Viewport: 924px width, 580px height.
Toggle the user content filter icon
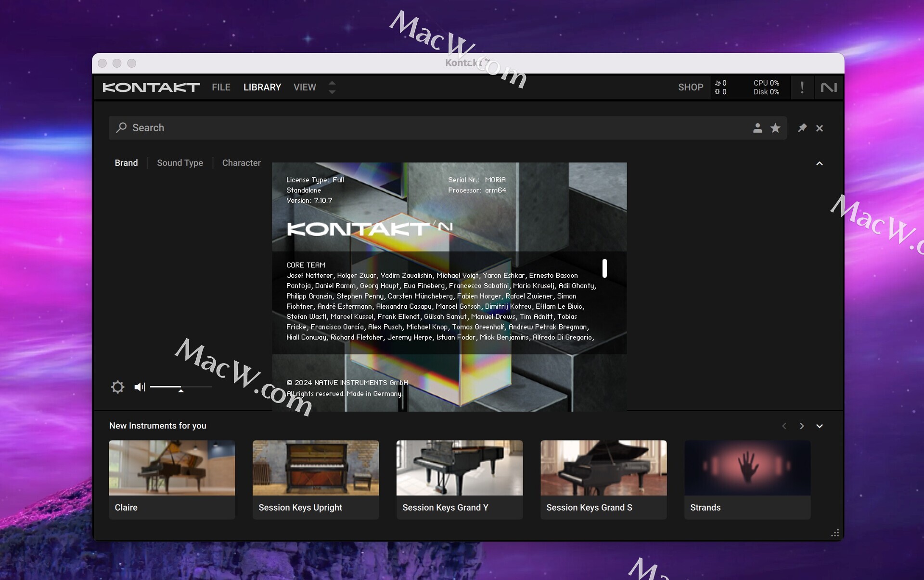(757, 128)
